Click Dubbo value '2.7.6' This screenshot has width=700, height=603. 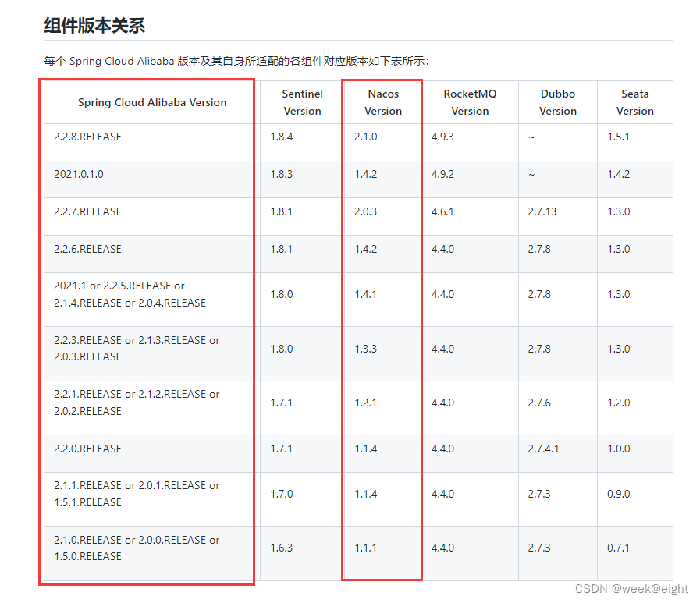538,403
